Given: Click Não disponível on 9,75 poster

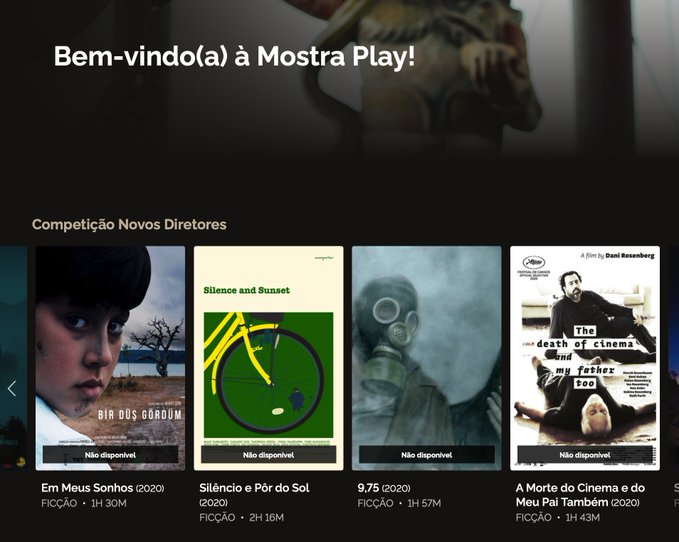Looking at the screenshot, I should pos(427,455).
